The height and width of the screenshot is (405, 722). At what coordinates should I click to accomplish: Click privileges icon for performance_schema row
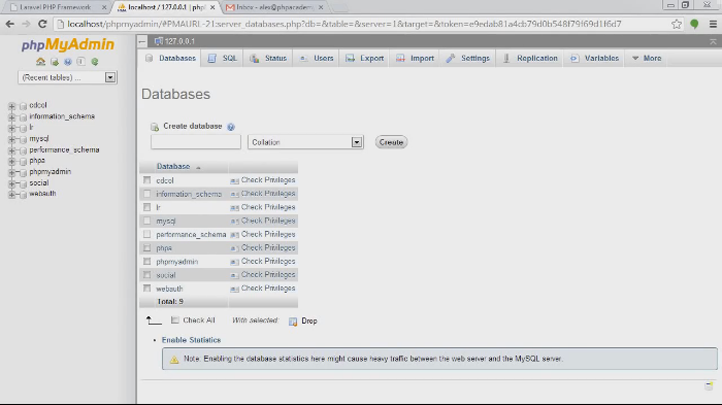pyautogui.click(x=234, y=235)
